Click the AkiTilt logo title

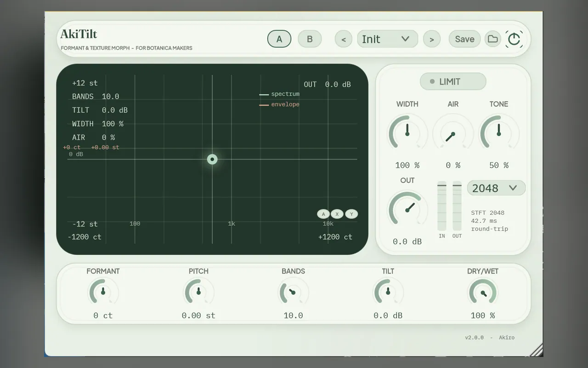(x=79, y=34)
